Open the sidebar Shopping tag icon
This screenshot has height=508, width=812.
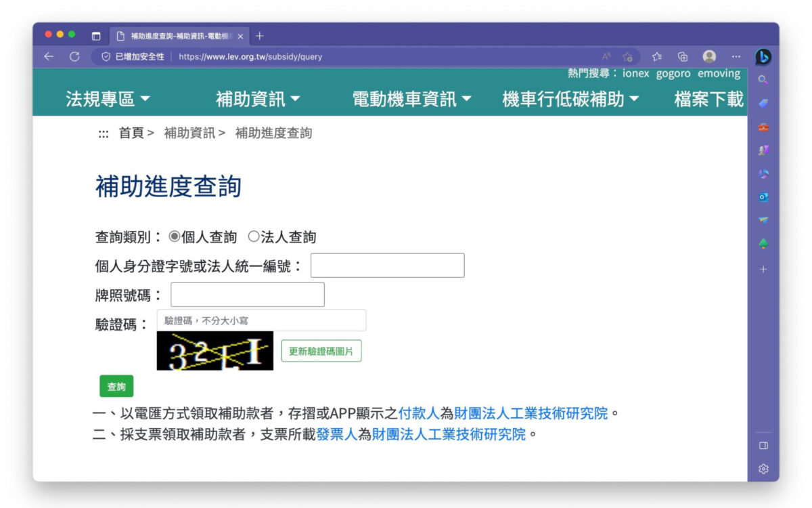[763, 103]
